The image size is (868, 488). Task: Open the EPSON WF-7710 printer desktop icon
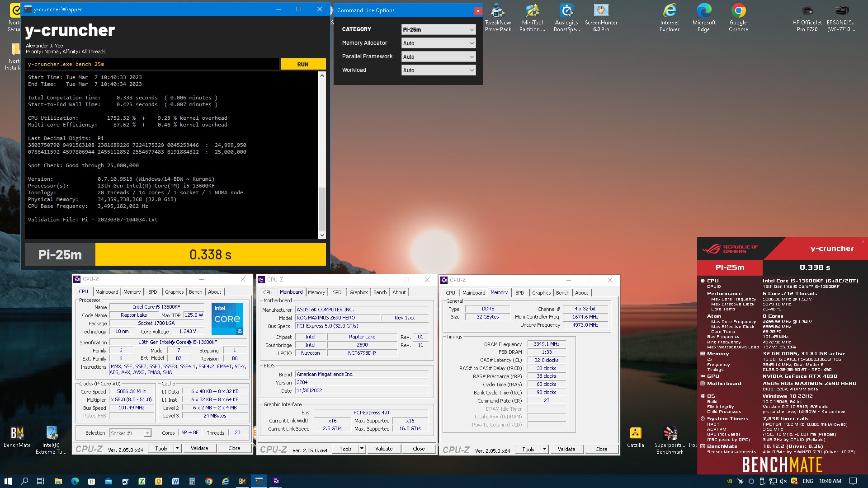click(x=841, y=18)
